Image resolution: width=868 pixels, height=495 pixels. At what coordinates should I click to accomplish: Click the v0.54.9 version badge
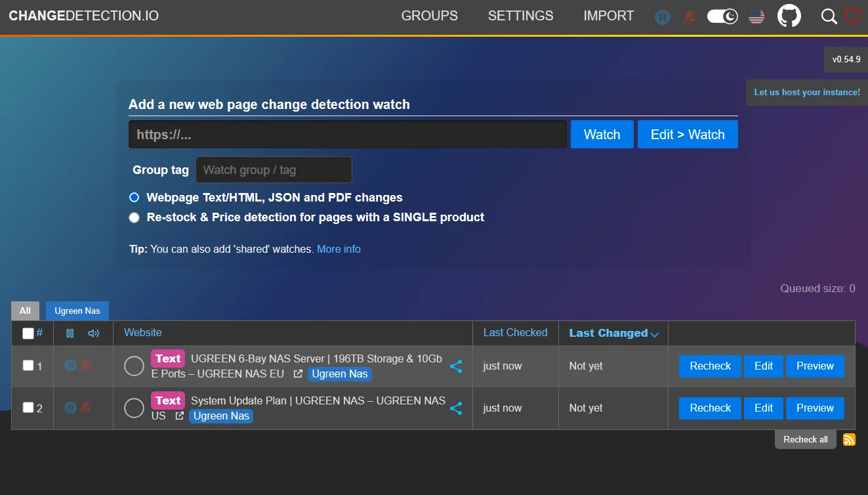[846, 60]
